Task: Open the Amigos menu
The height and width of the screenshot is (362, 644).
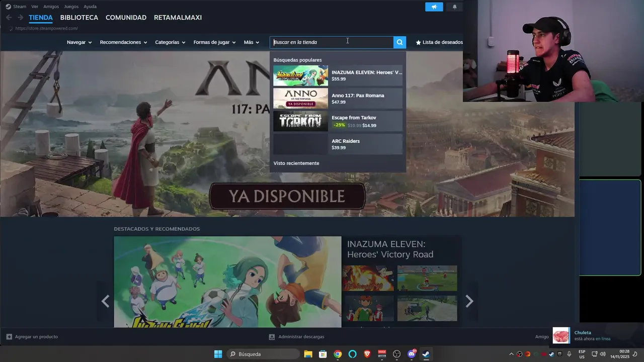Action: (51, 7)
